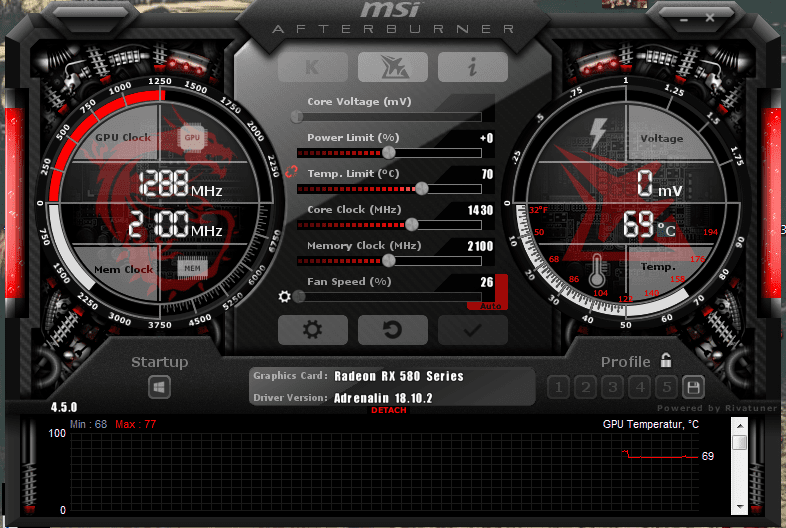Open settings with the gear button

pyautogui.click(x=313, y=330)
